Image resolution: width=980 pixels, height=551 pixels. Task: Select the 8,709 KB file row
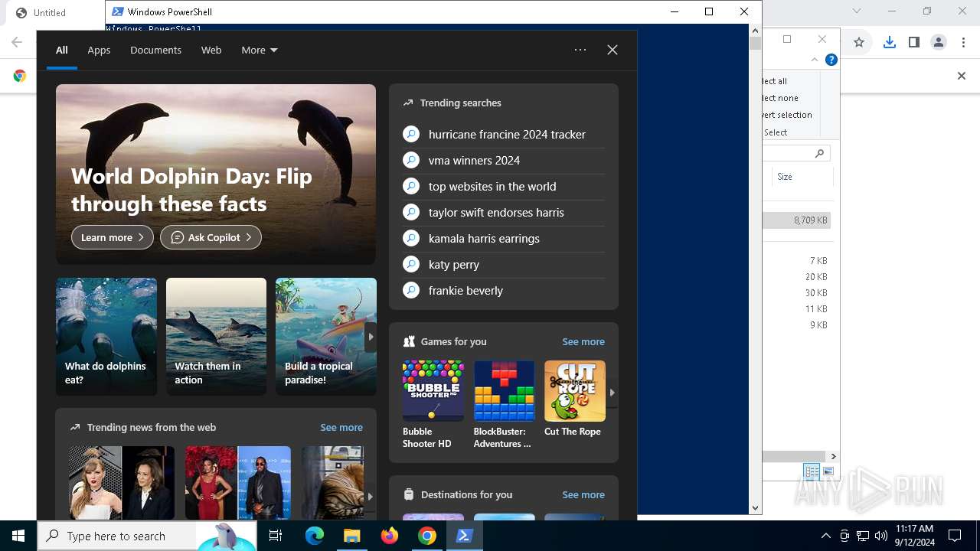[796, 220]
